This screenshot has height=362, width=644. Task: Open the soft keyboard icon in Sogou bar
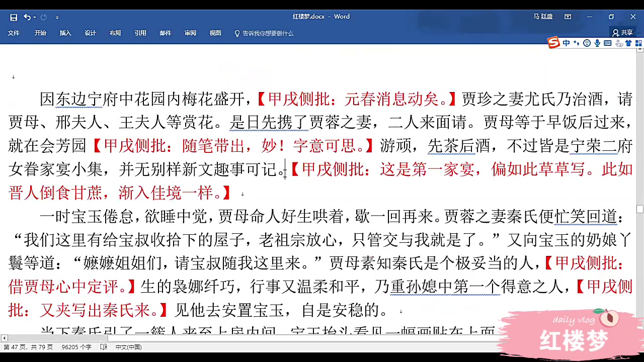608,43
